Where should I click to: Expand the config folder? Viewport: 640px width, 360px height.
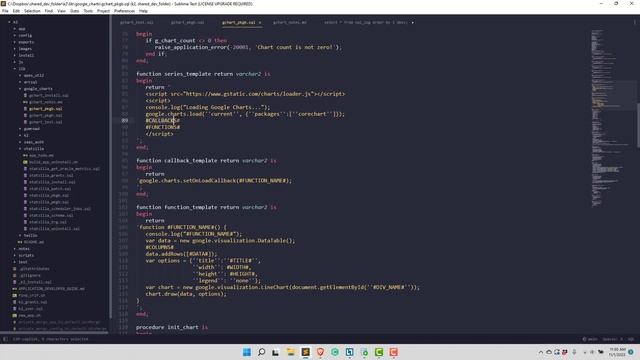pos(15,36)
